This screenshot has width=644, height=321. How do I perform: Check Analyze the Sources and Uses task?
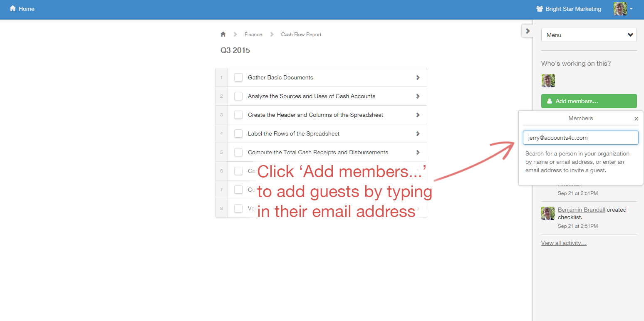238,96
